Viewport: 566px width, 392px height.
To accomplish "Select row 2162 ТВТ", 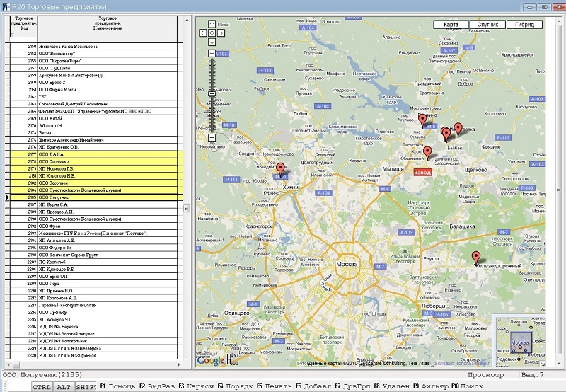I will click(94, 97).
